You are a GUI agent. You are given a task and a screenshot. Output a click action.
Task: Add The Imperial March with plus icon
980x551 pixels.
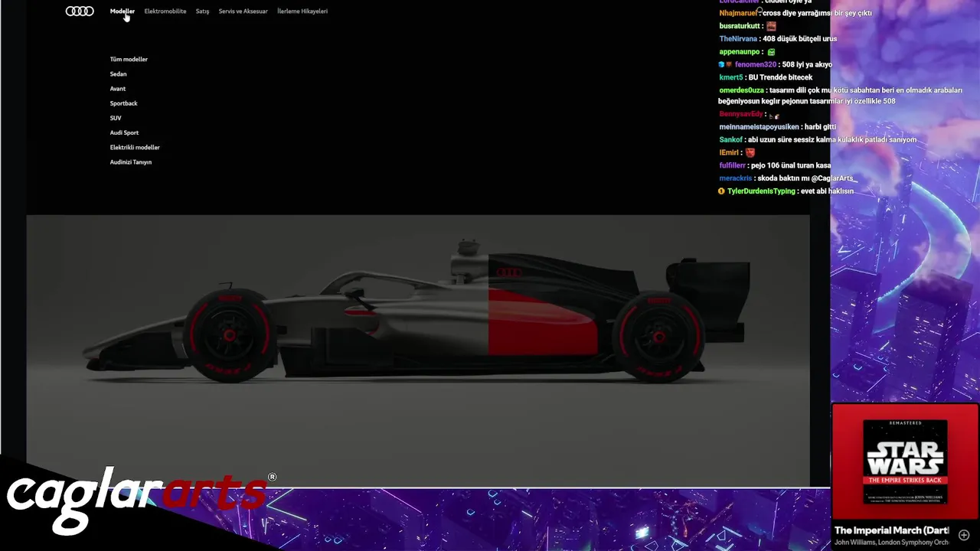964,535
